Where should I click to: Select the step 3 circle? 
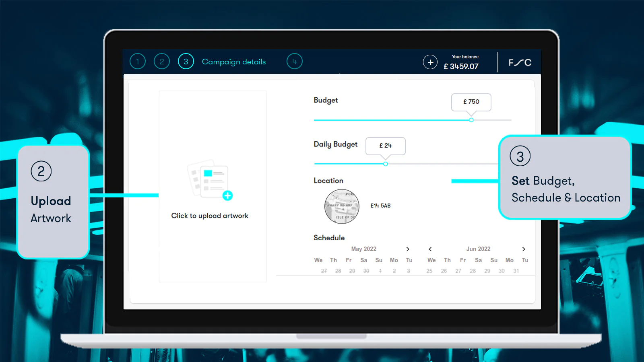tap(186, 62)
